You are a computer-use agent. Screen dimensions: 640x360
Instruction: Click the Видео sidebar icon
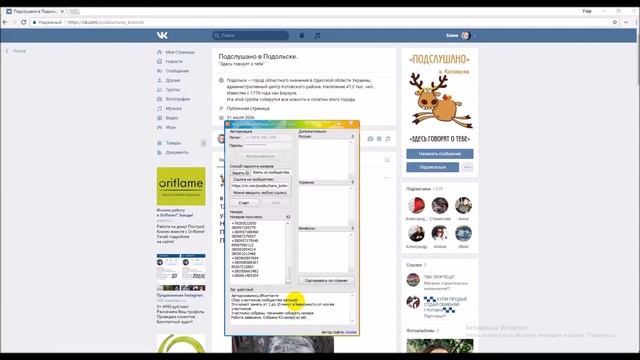160,118
